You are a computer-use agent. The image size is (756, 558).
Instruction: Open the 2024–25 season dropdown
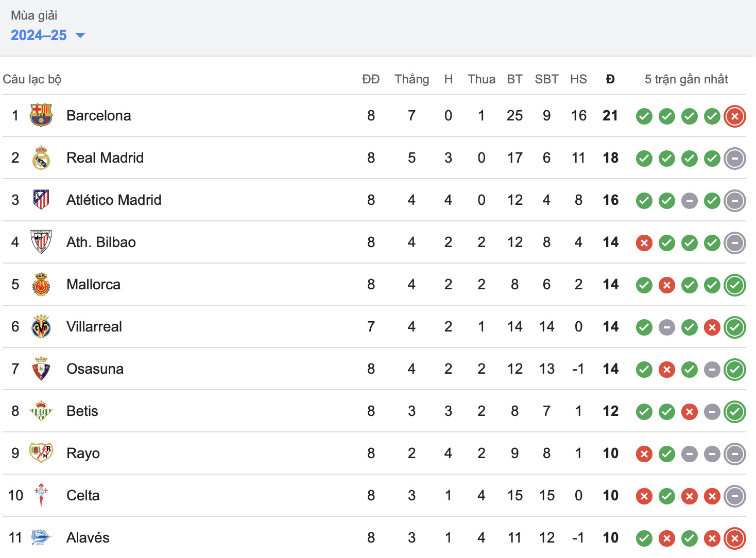coord(47,35)
